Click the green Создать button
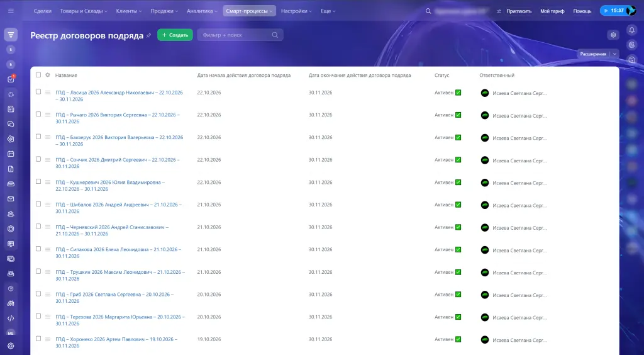Image resolution: width=644 pixels, height=355 pixels. point(175,35)
